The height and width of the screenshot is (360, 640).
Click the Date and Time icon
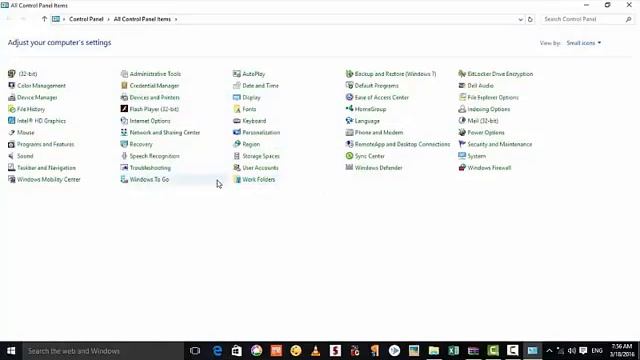(x=237, y=86)
